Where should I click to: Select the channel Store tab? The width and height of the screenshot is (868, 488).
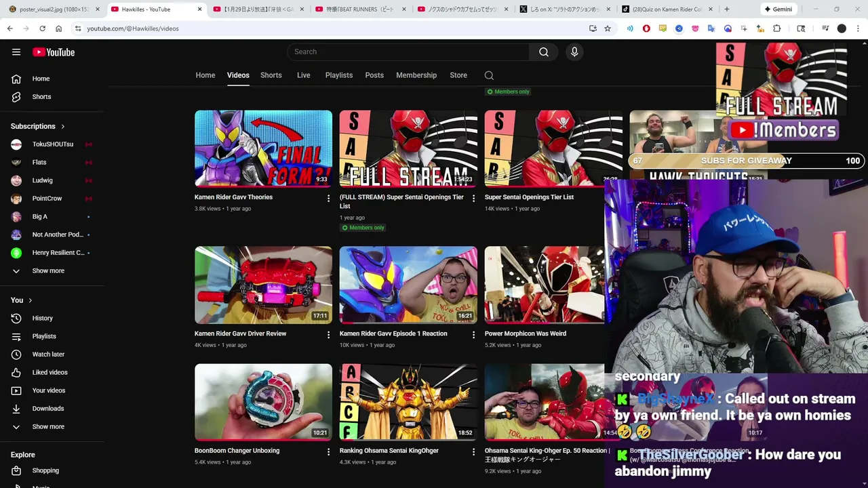click(x=458, y=75)
